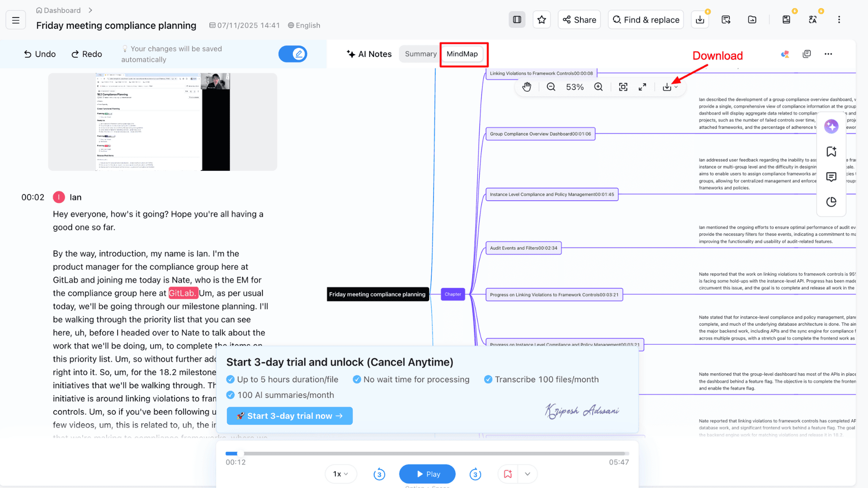Enter mindmap fullscreen mode
The width and height of the screenshot is (868, 488).
[642, 87]
